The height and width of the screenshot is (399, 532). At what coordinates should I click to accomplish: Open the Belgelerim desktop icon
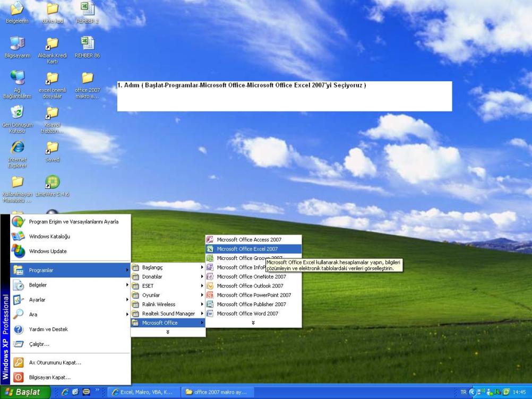pyautogui.click(x=18, y=12)
